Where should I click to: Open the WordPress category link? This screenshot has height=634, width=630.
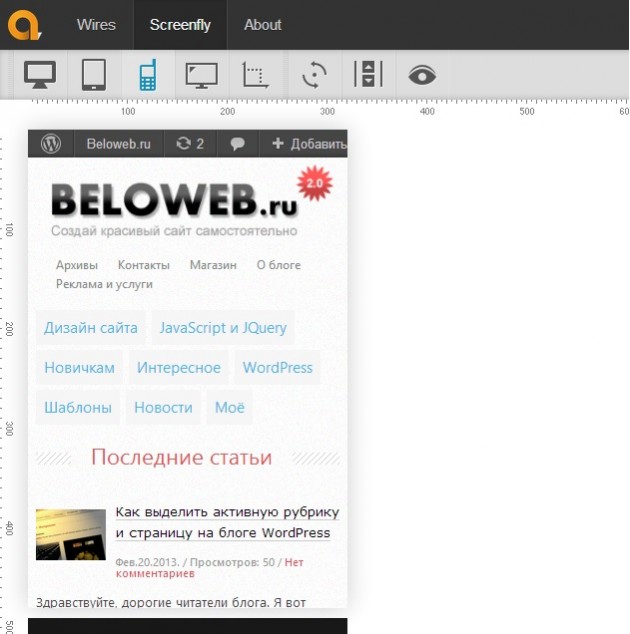pyautogui.click(x=277, y=368)
